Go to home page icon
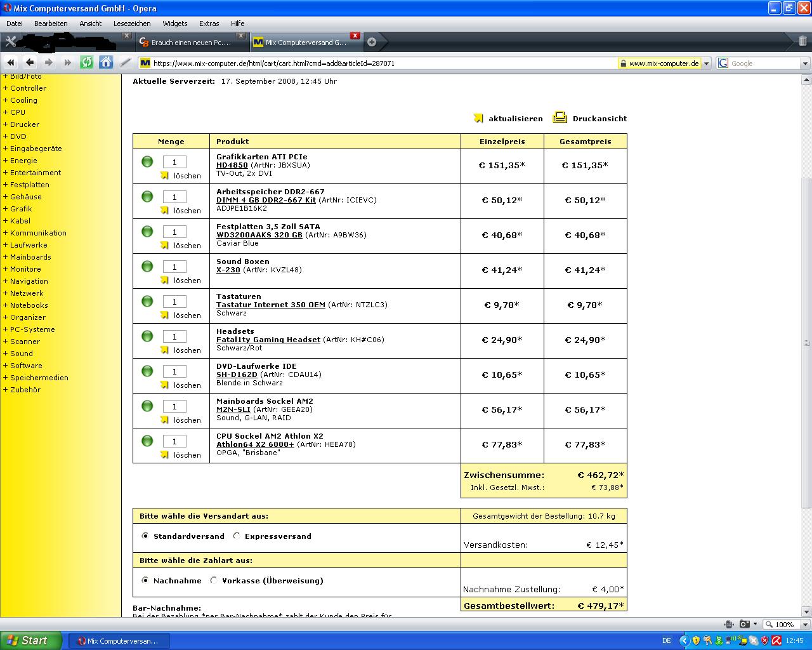The height and width of the screenshot is (650, 812). pyautogui.click(x=106, y=62)
